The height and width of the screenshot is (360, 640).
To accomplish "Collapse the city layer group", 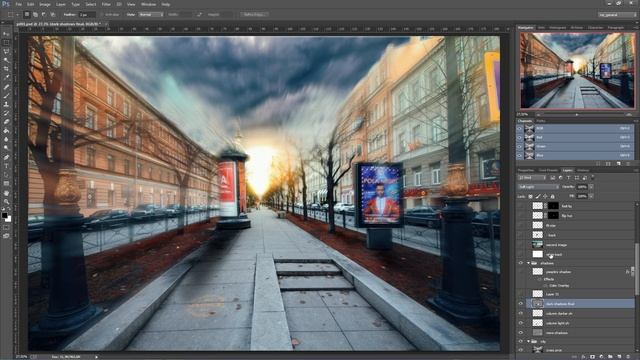I will pos(529,341).
